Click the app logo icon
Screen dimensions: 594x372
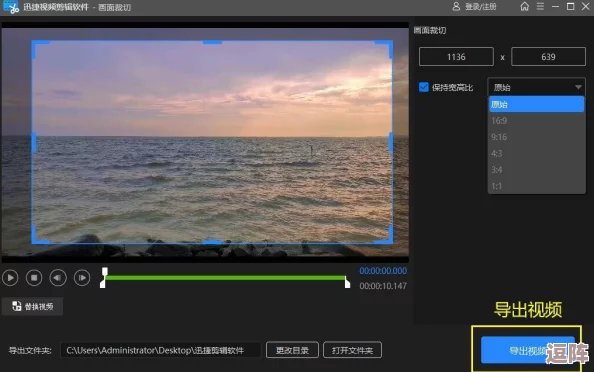11,7
